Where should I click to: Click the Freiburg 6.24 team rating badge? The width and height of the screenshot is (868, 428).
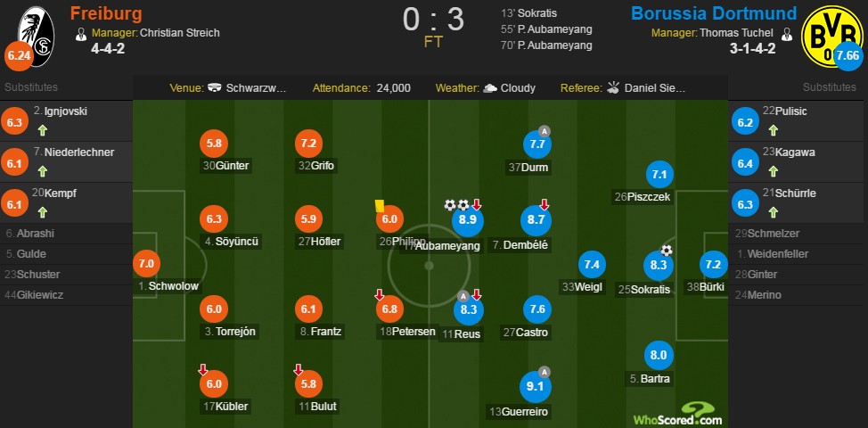(x=18, y=57)
